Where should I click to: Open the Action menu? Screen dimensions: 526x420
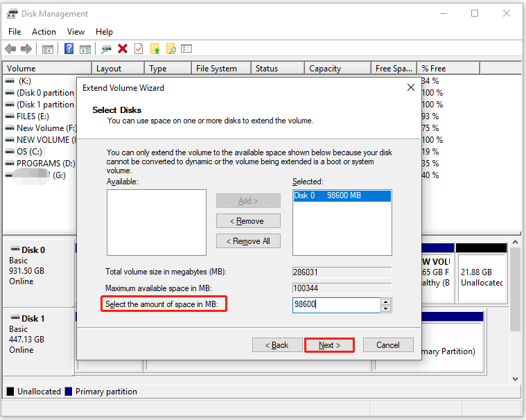click(x=44, y=32)
